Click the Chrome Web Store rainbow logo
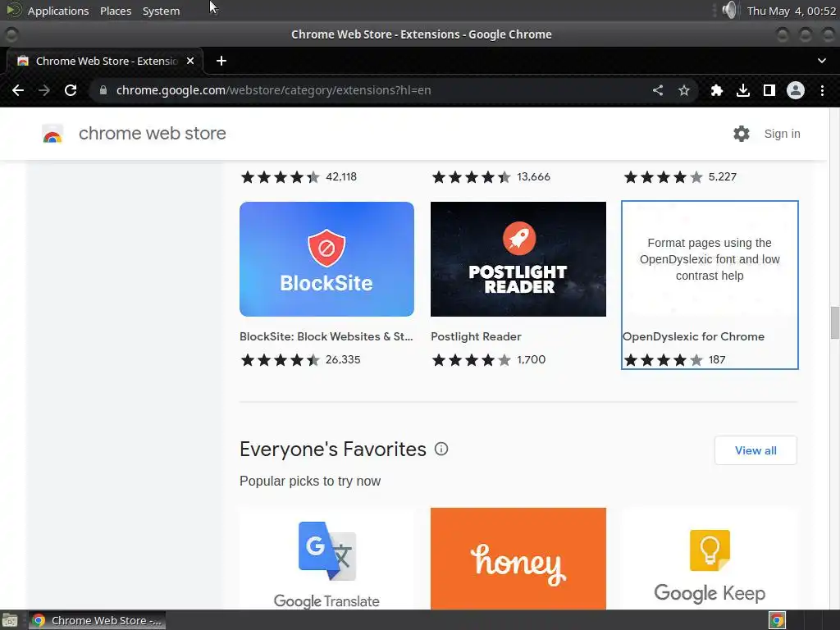 52,134
